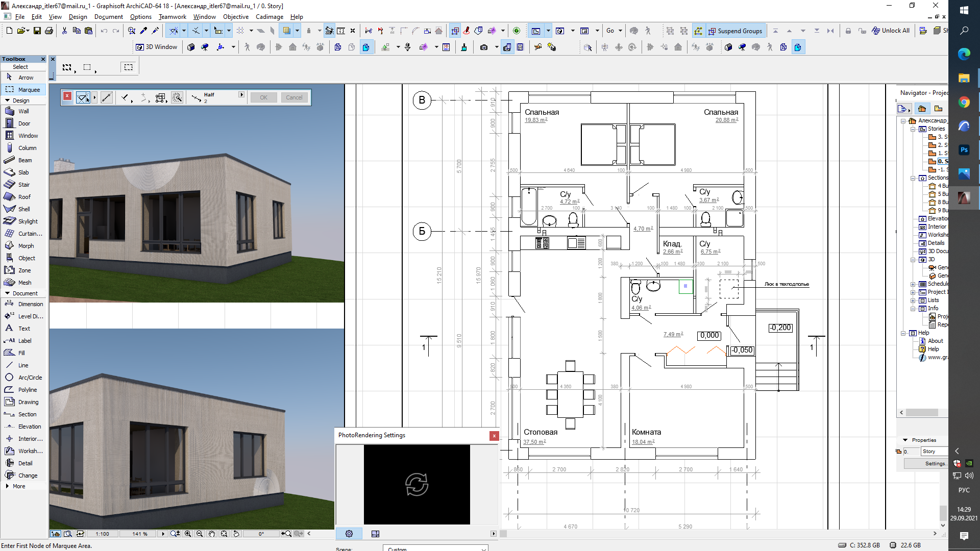Screen dimensions: 980x551
Task: Pick up parameters with eyedropper icon
Action: point(144,31)
